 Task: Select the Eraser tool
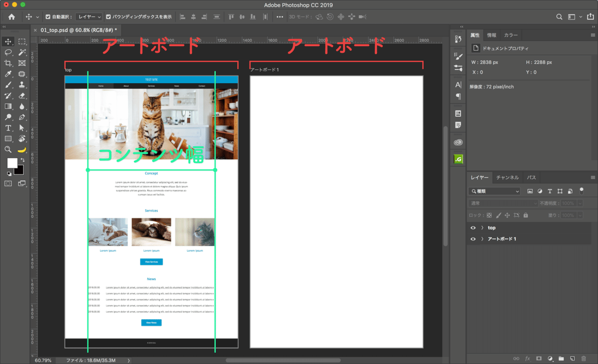[22, 96]
